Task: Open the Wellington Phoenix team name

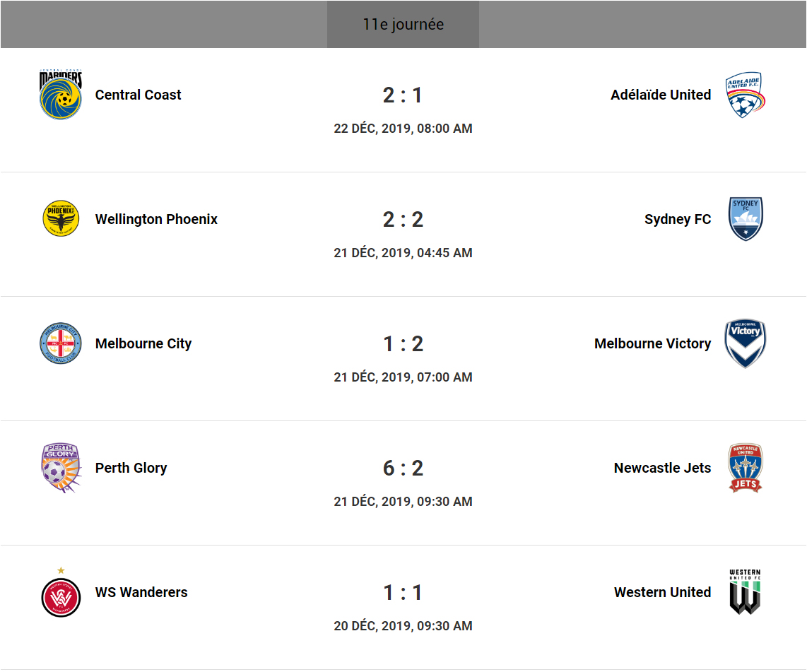Action: [156, 219]
